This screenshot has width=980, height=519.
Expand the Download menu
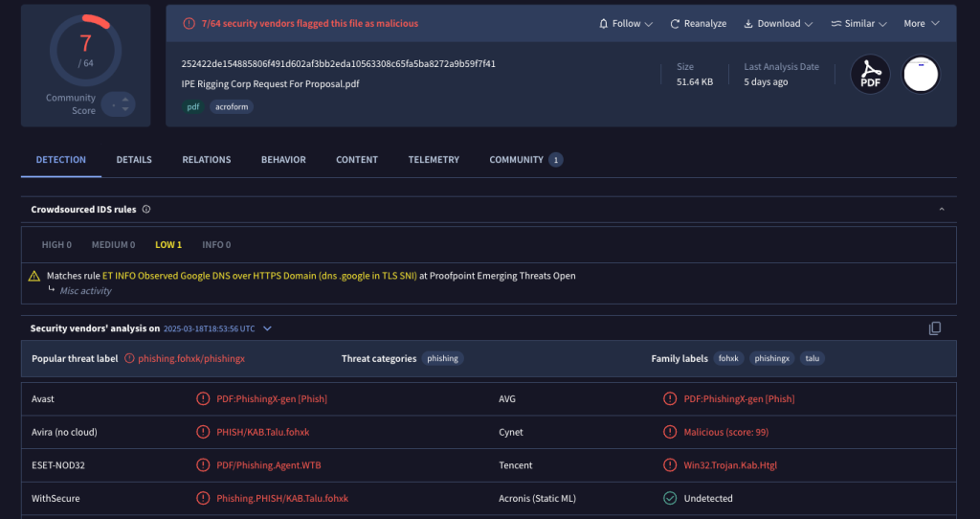click(778, 24)
